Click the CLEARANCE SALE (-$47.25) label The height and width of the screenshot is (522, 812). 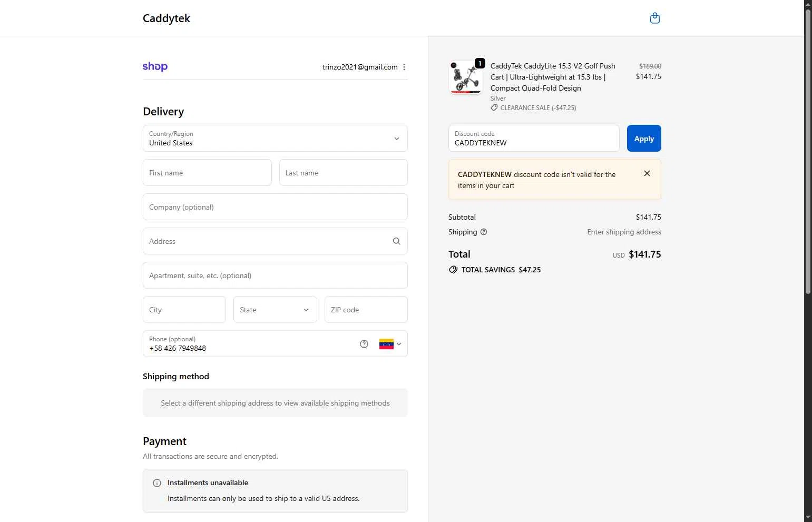coord(538,107)
